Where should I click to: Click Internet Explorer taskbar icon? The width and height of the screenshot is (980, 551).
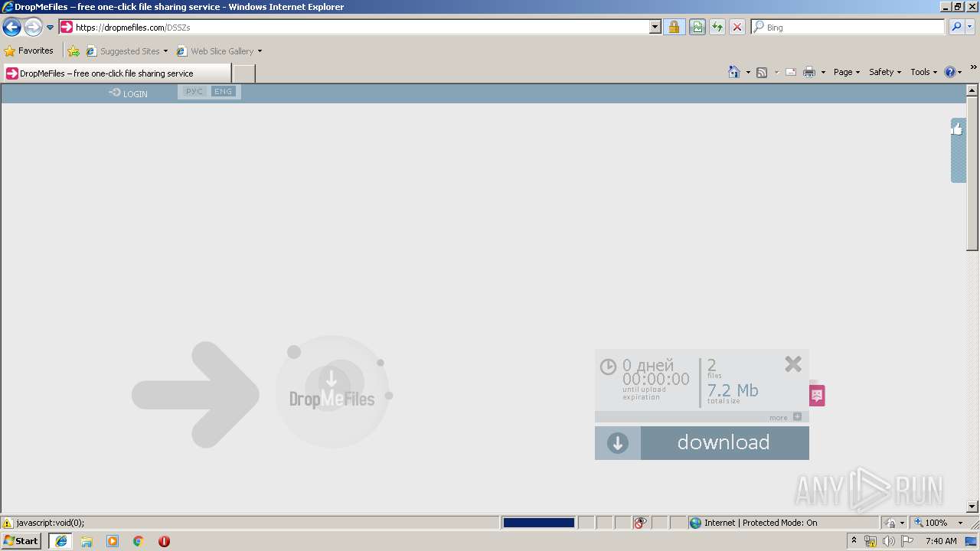[x=61, y=541]
